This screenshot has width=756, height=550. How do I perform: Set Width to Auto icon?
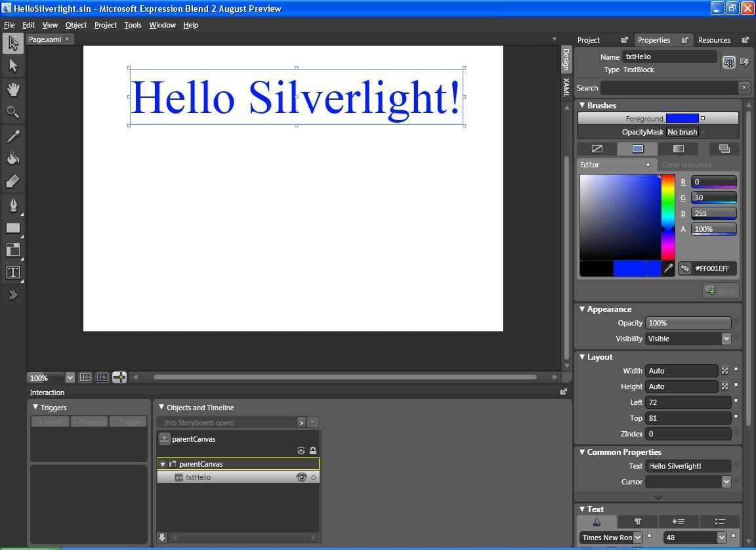tap(724, 371)
